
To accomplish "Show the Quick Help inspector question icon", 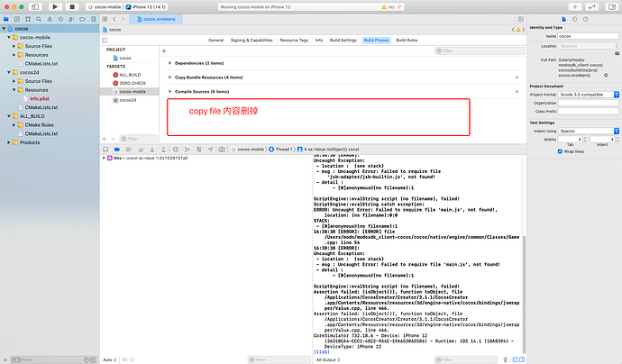I will (586, 19).
